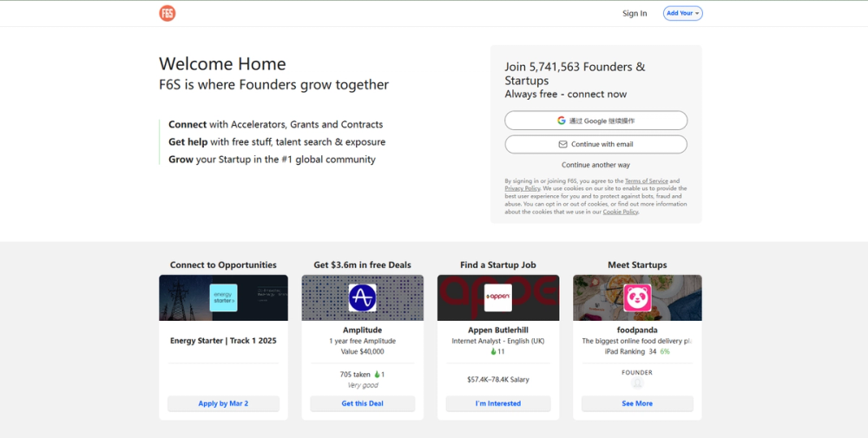This screenshot has width=868, height=438.
Task: Click the Amplitude logo icon
Action: coord(362,297)
